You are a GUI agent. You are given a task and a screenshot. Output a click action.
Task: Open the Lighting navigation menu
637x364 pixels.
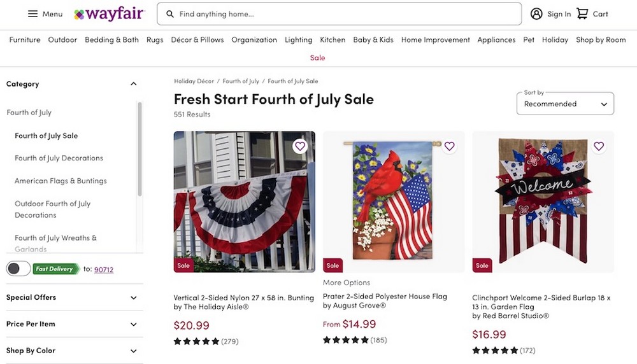pyautogui.click(x=298, y=39)
